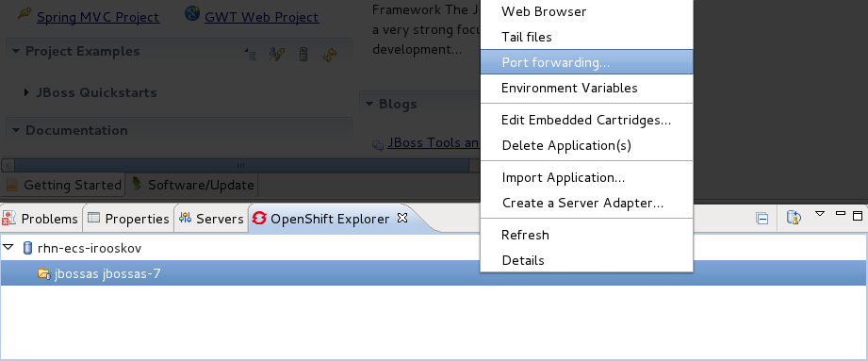
Task: Click the orange refresh arrows in Project Examples
Action: (330, 55)
